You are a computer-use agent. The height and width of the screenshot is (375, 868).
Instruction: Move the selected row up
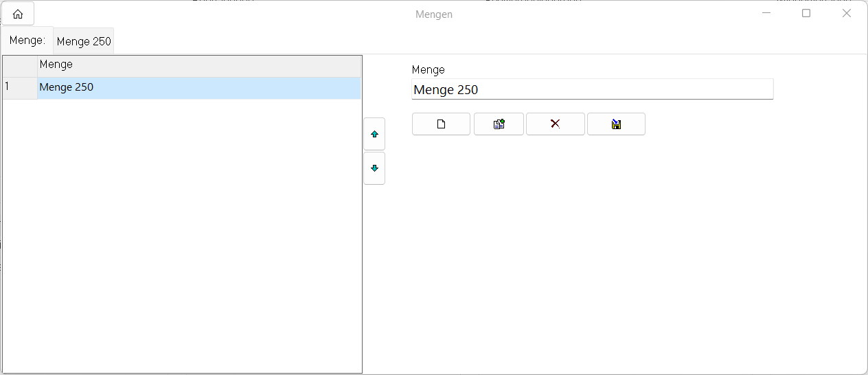point(374,135)
